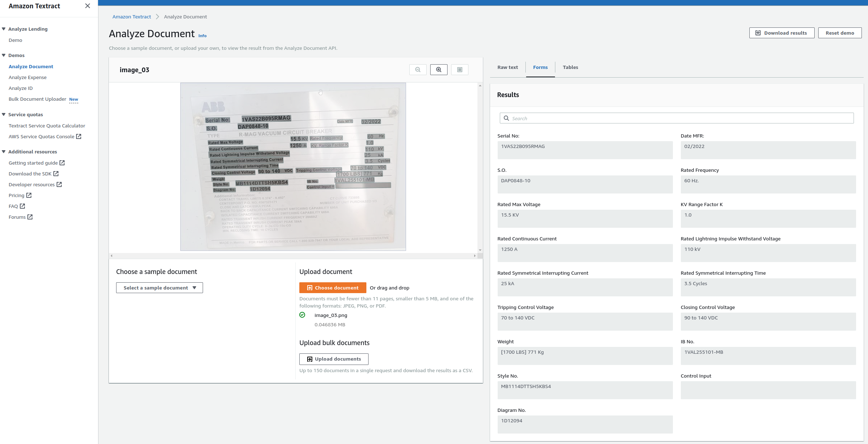Click the Download results button
The image size is (868, 444).
[x=781, y=33]
